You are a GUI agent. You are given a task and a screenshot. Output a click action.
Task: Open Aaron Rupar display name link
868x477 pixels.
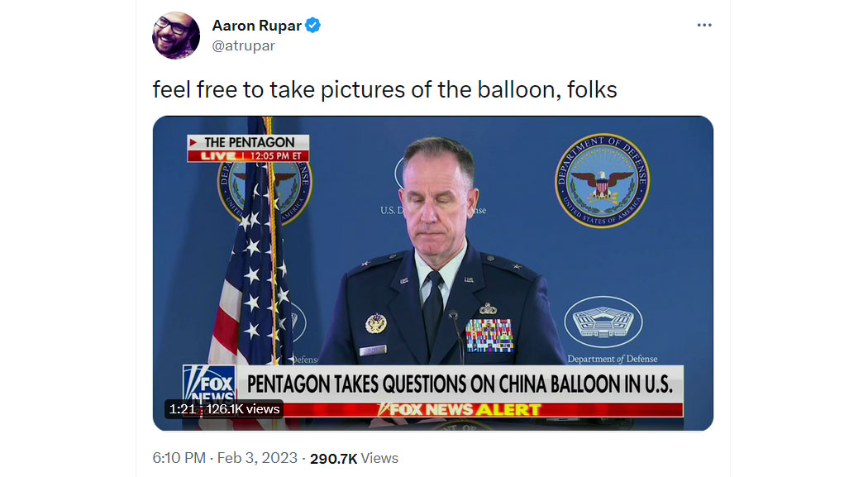point(257,26)
